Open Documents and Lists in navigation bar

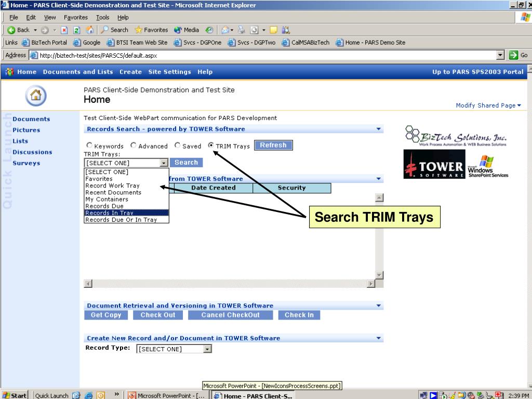(78, 72)
